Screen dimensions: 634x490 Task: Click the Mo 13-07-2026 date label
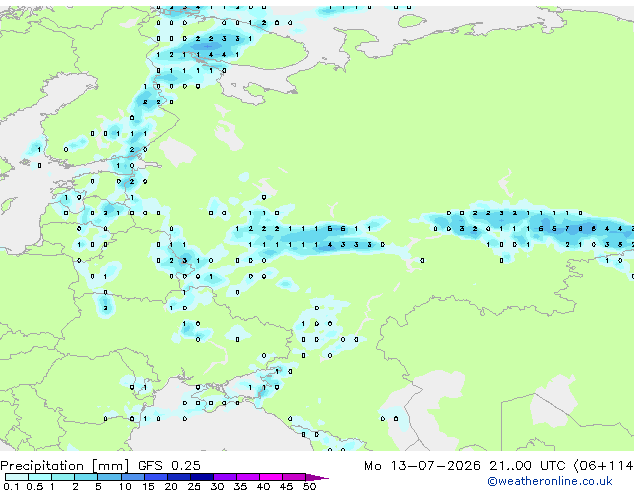coord(422,466)
